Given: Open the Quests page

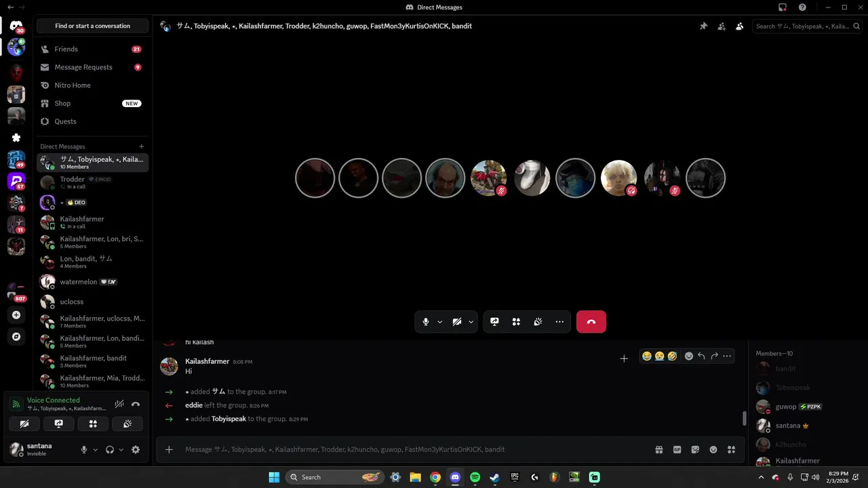Looking at the screenshot, I should (92, 121).
